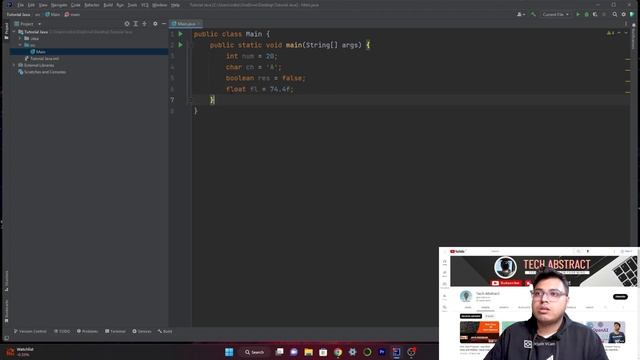The width and height of the screenshot is (640, 360).
Task: Open the Project view selector dropdown
Action: pos(28,24)
